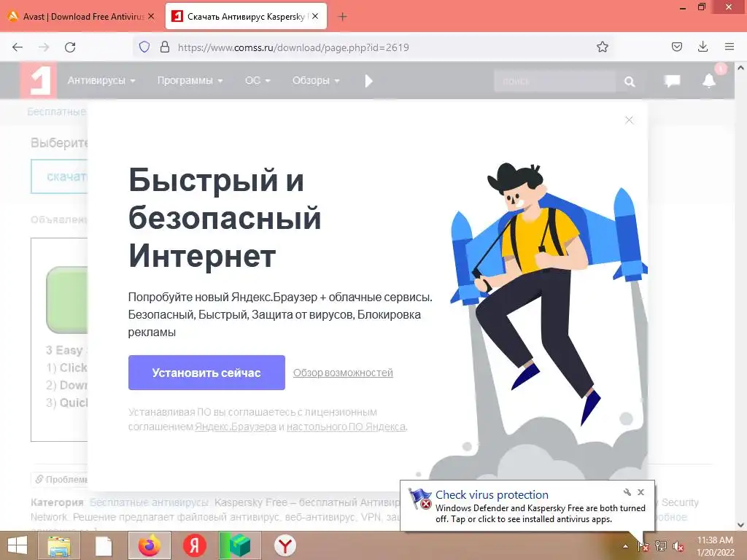The width and height of the screenshot is (747, 560).
Task: Switch to the Avast Download Free Antivirus tab
Action: coord(82,17)
